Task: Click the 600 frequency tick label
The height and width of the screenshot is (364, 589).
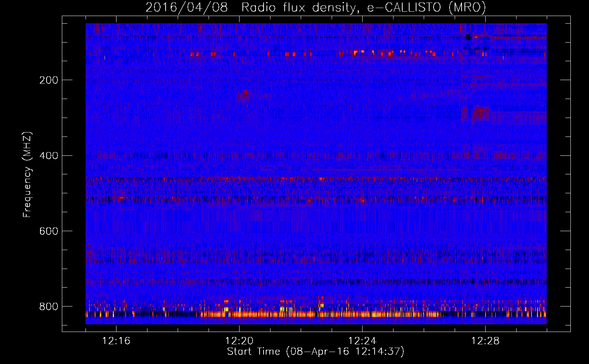Action: [x=49, y=232]
